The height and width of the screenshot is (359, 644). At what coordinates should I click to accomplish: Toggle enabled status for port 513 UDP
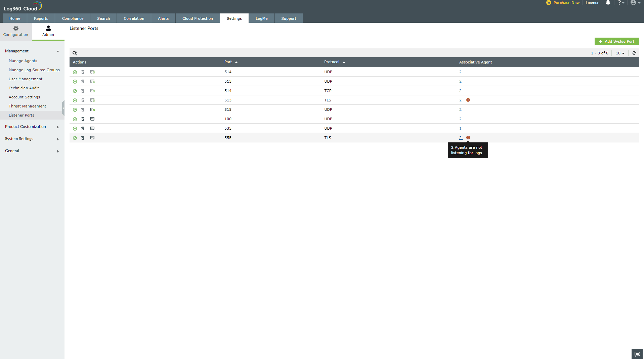tap(75, 82)
